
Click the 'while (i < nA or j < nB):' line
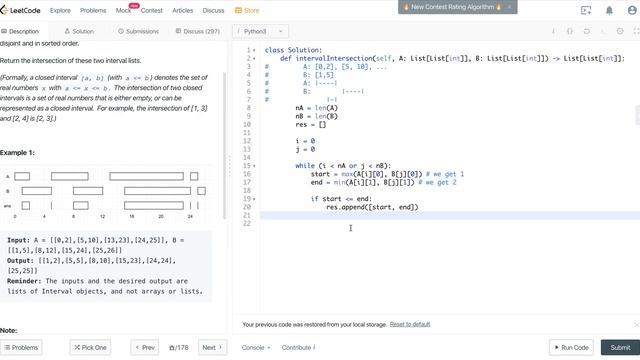[343, 166]
